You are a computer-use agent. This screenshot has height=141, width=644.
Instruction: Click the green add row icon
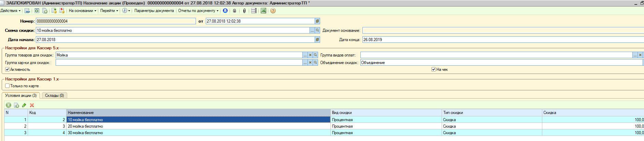pyautogui.click(x=9, y=105)
